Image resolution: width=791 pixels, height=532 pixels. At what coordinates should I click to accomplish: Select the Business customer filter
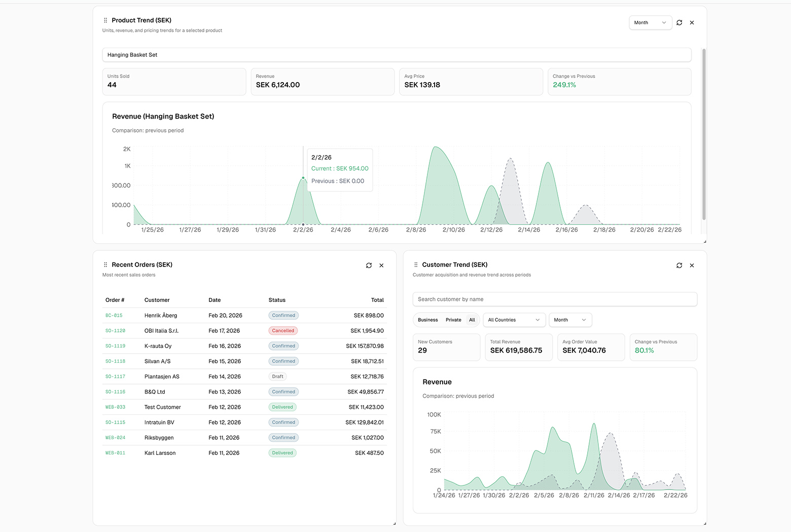tap(427, 320)
